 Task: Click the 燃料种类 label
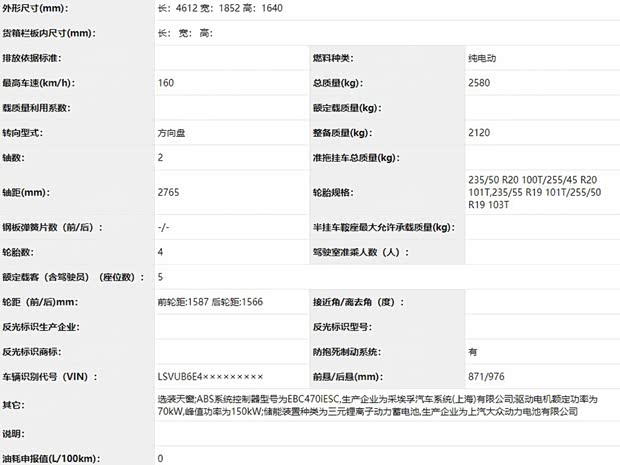click(333, 58)
